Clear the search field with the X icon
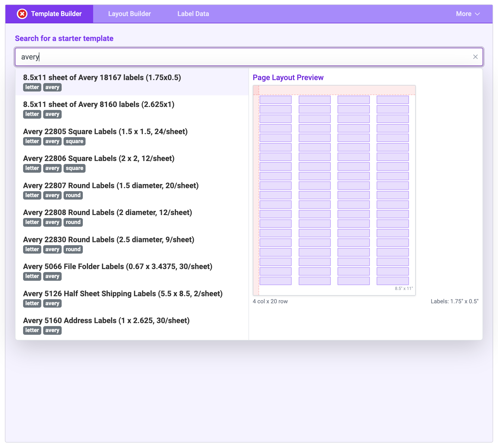 click(475, 57)
